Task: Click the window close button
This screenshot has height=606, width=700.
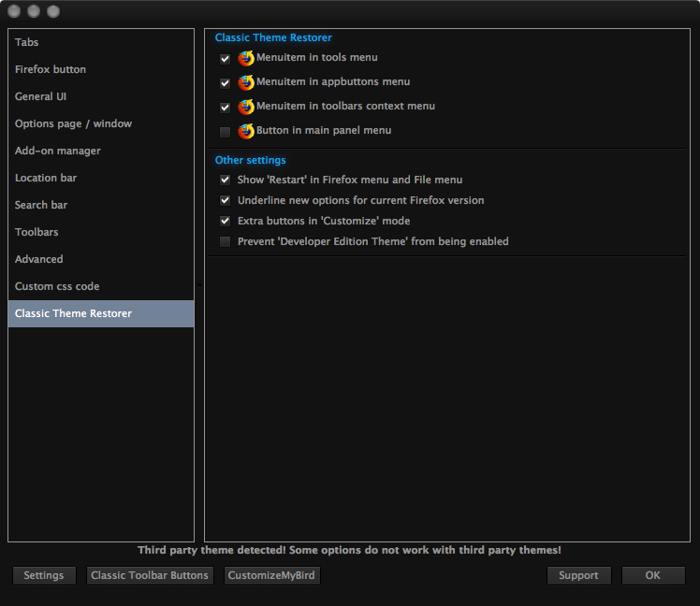Action: coord(14,11)
